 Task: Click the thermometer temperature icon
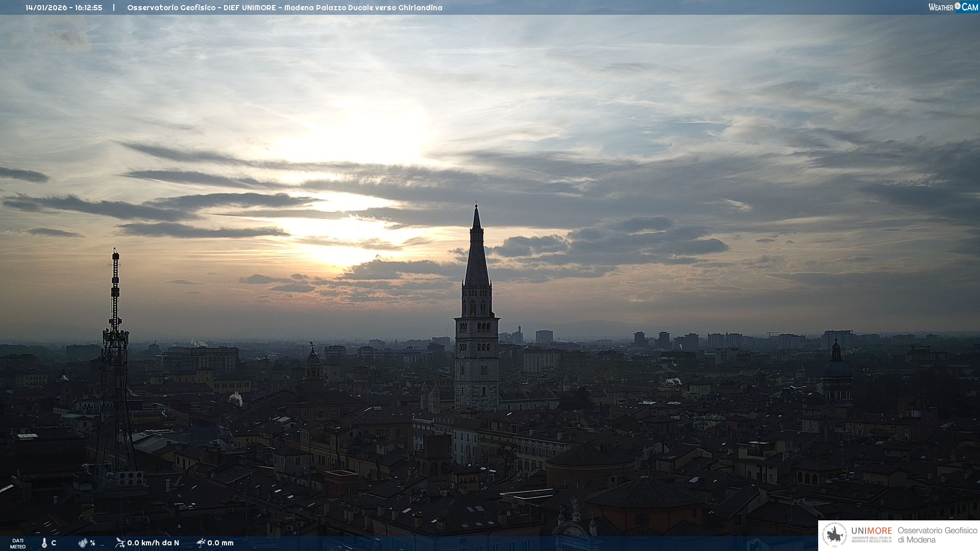click(44, 543)
